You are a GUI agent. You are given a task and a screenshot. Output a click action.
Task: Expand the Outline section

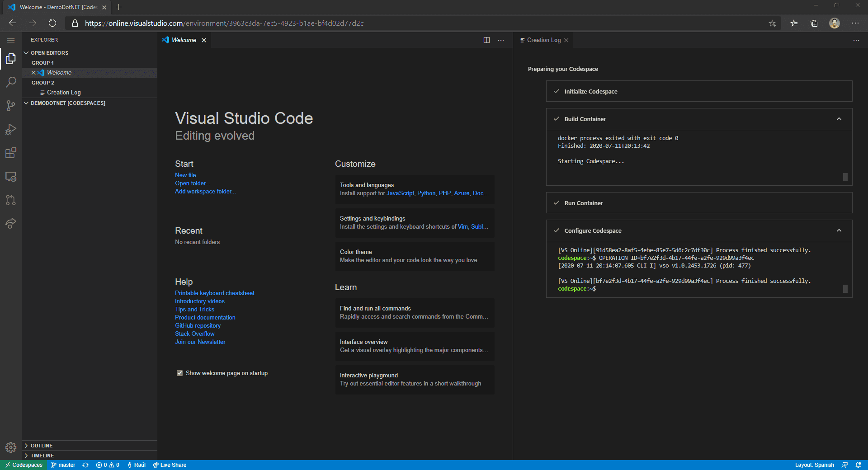point(90,446)
